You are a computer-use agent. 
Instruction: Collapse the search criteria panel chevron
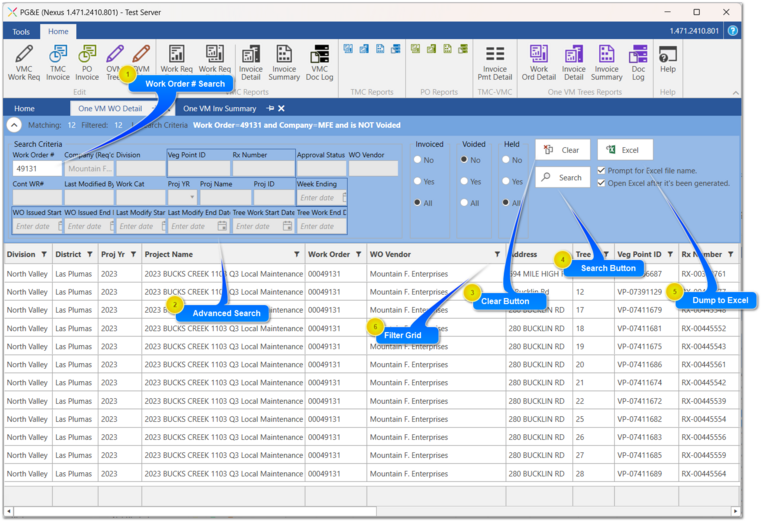[x=14, y=125]
